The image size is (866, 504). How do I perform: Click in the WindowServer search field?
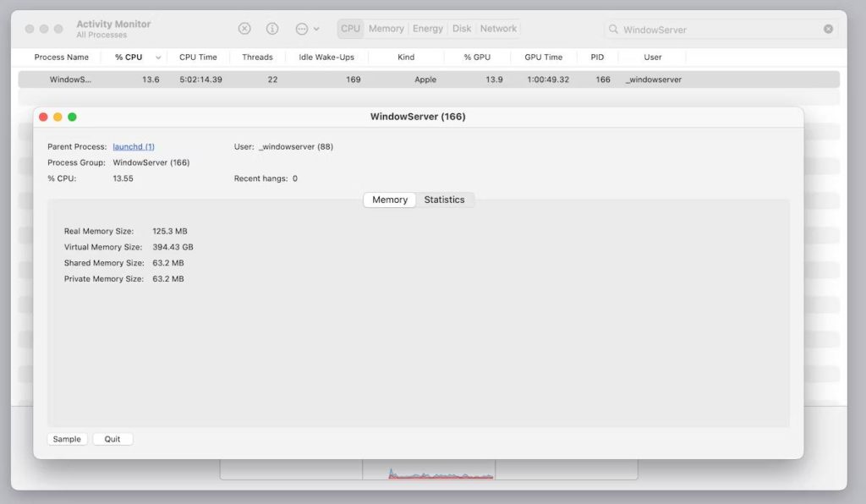(721, 30)
